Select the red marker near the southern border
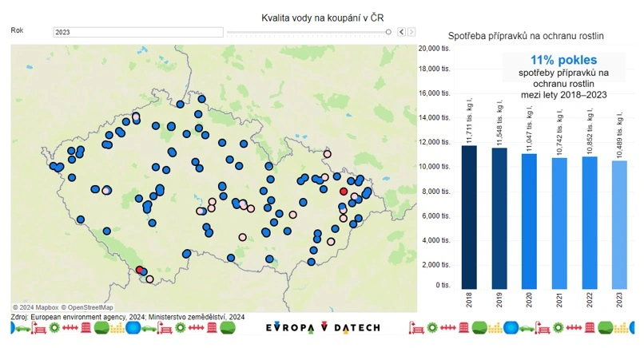The image size is (644, 348). 140,271
